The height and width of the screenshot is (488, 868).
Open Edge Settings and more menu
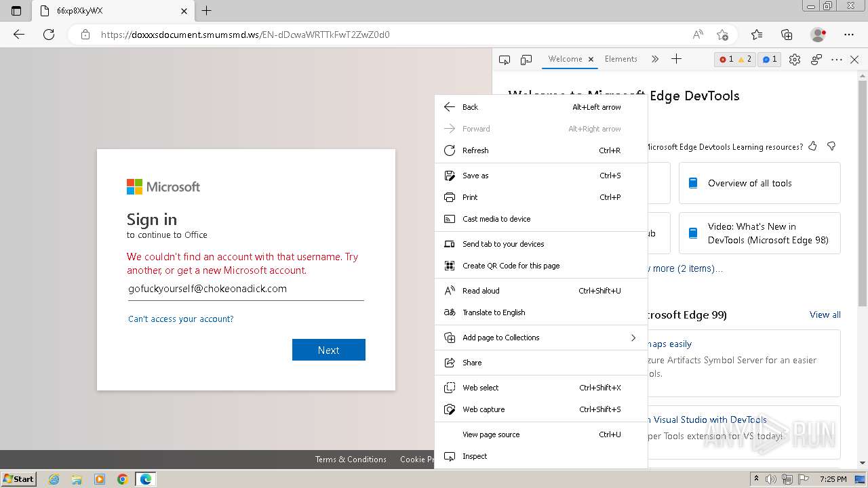point(849,35)
